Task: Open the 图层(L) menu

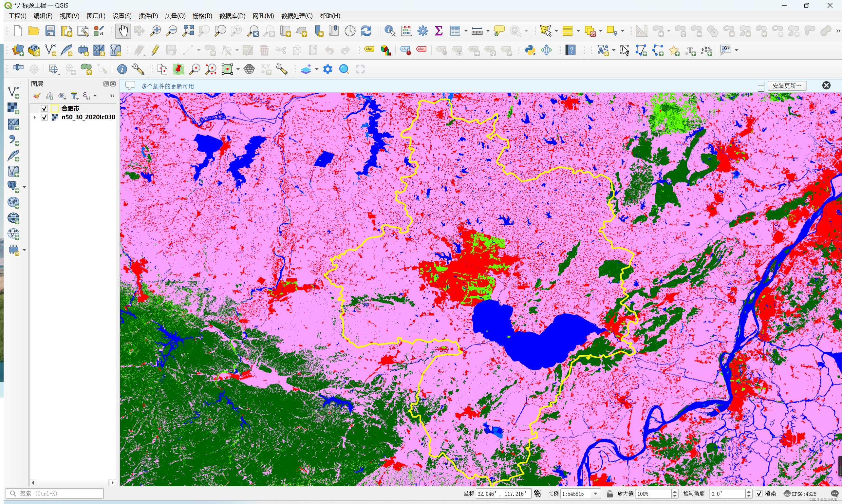Action: (x=96, y=16)
